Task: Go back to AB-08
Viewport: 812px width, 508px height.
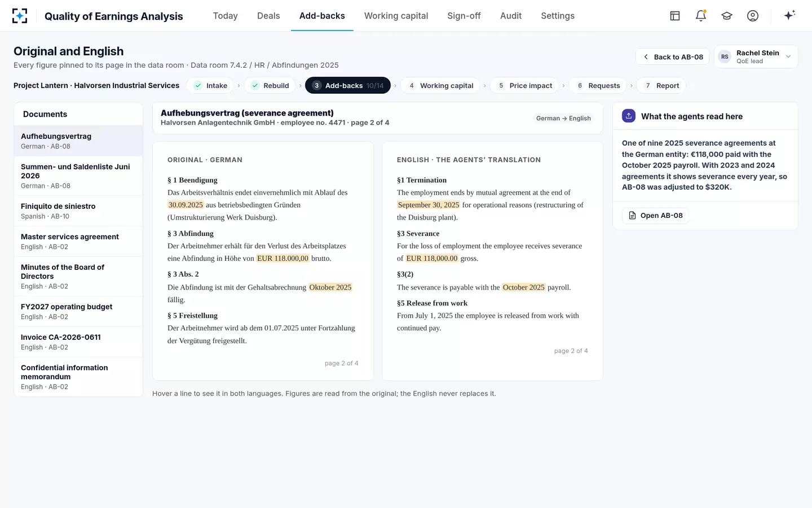Action: coord(673,56)
